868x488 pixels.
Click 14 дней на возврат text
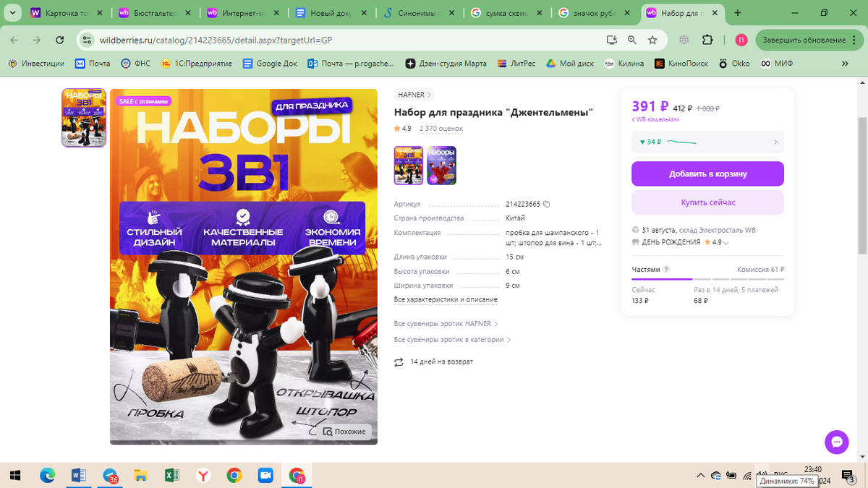click(x=441, y=361)
